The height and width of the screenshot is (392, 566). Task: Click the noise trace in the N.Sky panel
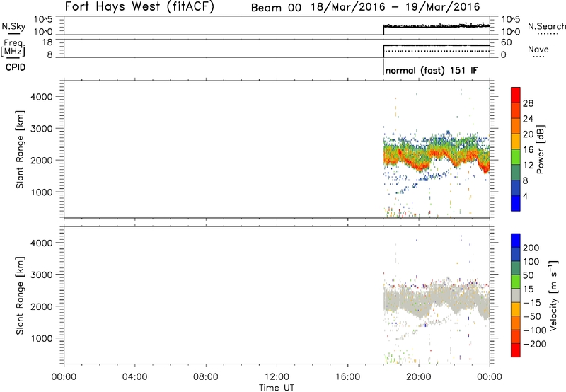(x=437, y=26)
